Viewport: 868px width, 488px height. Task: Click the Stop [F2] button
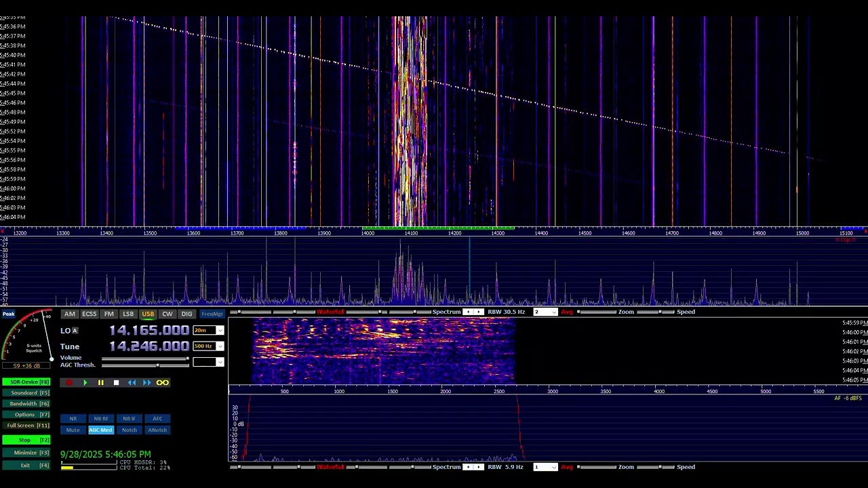click(x=26, y=440)
